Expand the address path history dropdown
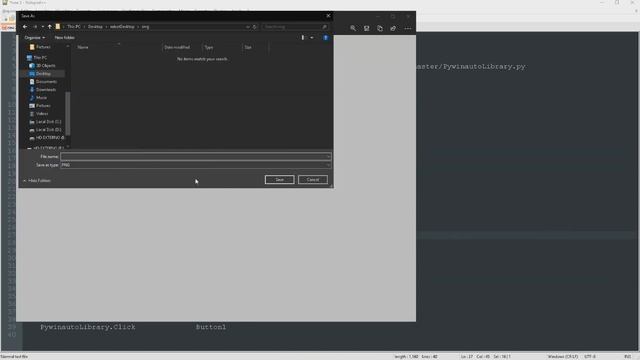 247,27
